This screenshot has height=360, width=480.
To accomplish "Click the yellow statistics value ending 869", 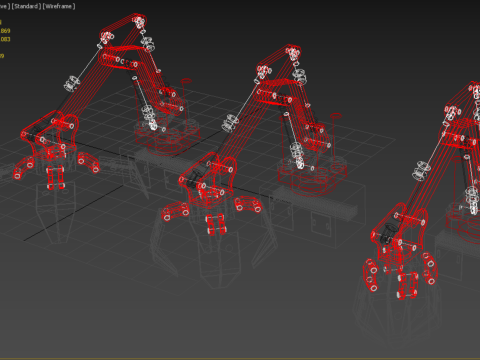I will point(5,31).
